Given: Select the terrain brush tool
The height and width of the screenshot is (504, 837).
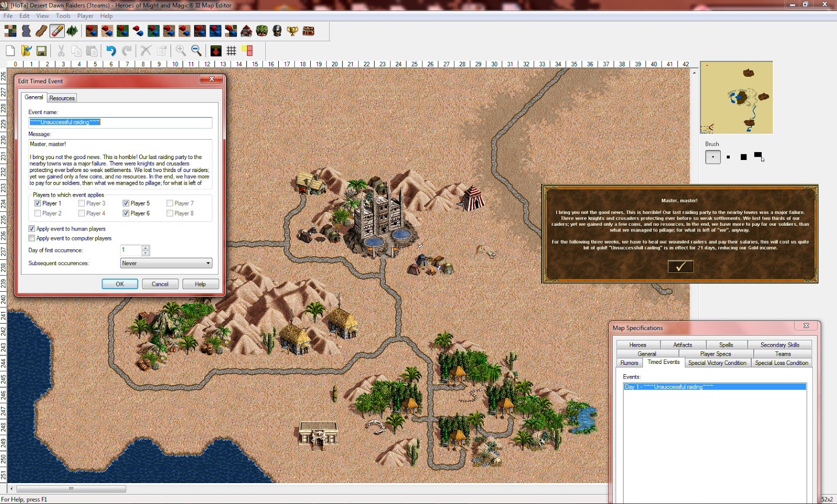Looking at the screenshot, I should pyautogui.click(x=10, y=31).
